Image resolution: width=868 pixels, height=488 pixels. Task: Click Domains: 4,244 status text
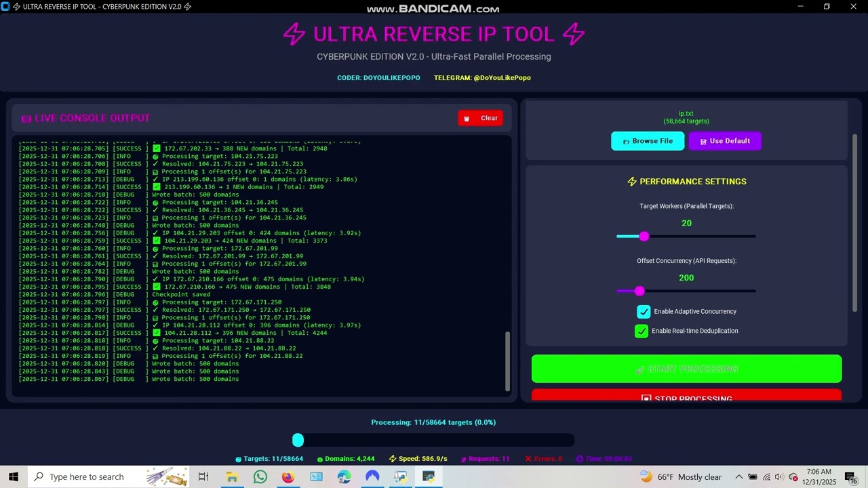coord(346,459)
